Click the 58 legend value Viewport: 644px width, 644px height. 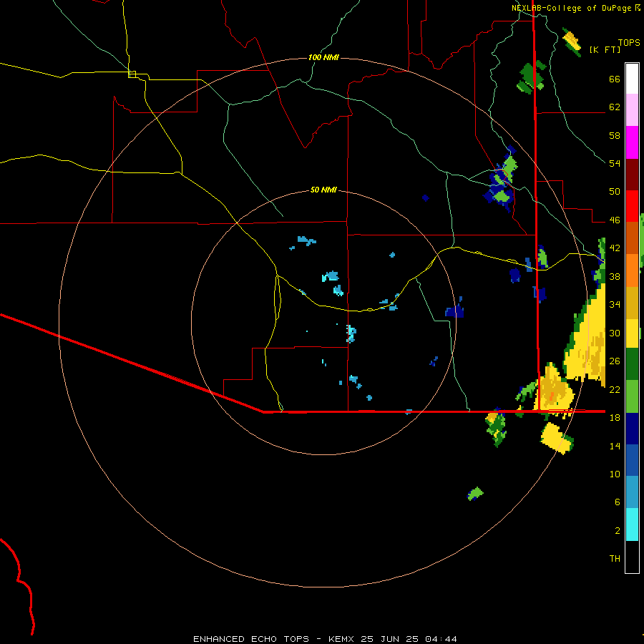615,135
